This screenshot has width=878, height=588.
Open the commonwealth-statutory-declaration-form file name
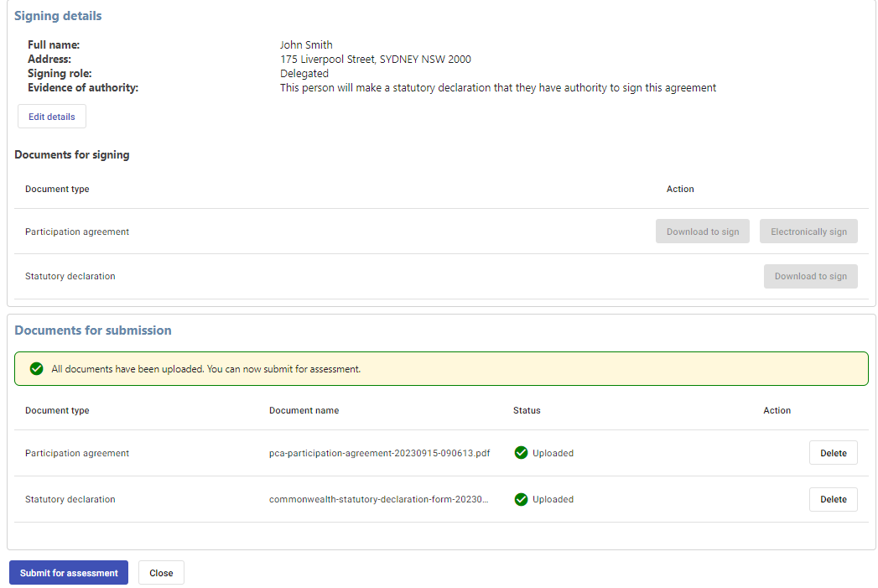378,499
